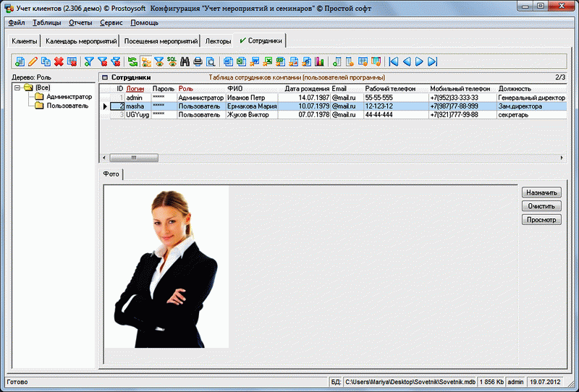
Task: Open the Файл menu
Action: click(x=17, y=22)
